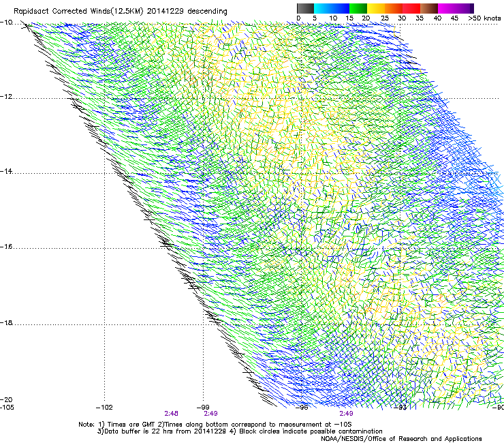Viewport: 504px width, 443px height.
Task: Click the 'Black circles indicate possible contamination' note
Action: tap(311, 431)
